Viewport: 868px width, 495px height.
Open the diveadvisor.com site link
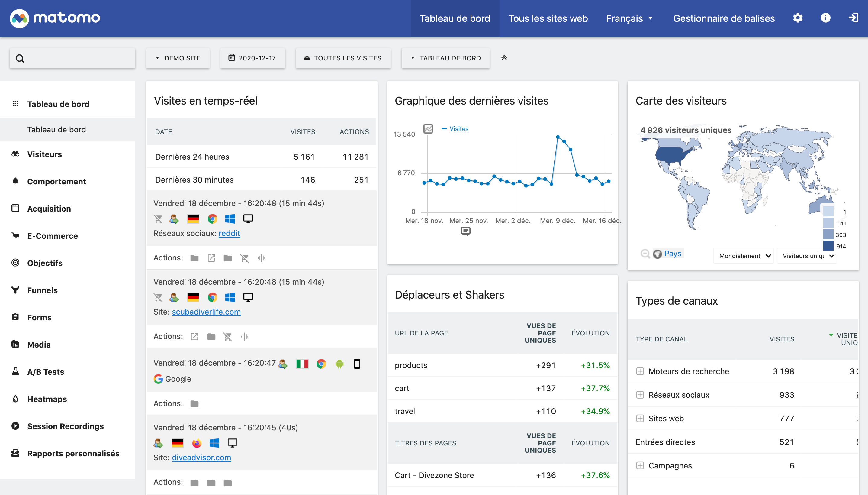[x=201, y=458]
